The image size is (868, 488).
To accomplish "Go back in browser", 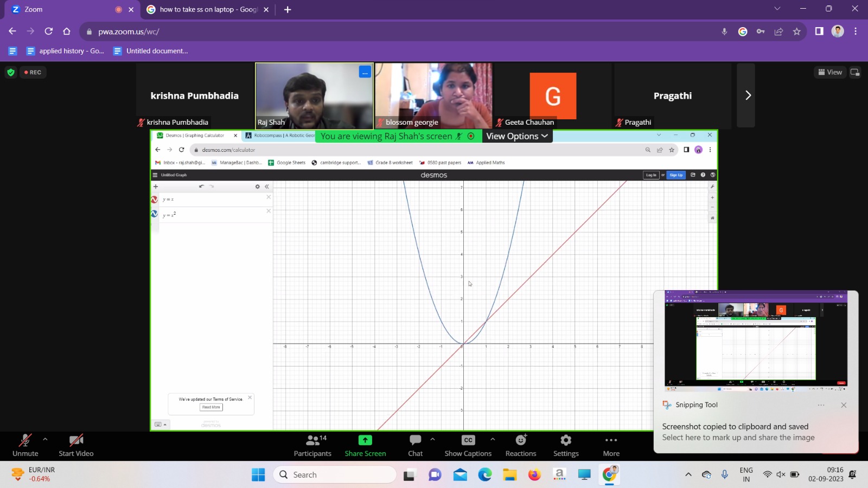I will (12, 31).
